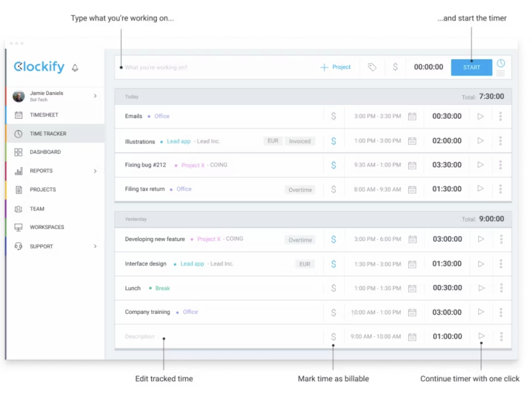The height and width of the screenshot is (401, 532).
Task: Click the notification bell icon
Action: pyautogui.click(x=75, y=68)
